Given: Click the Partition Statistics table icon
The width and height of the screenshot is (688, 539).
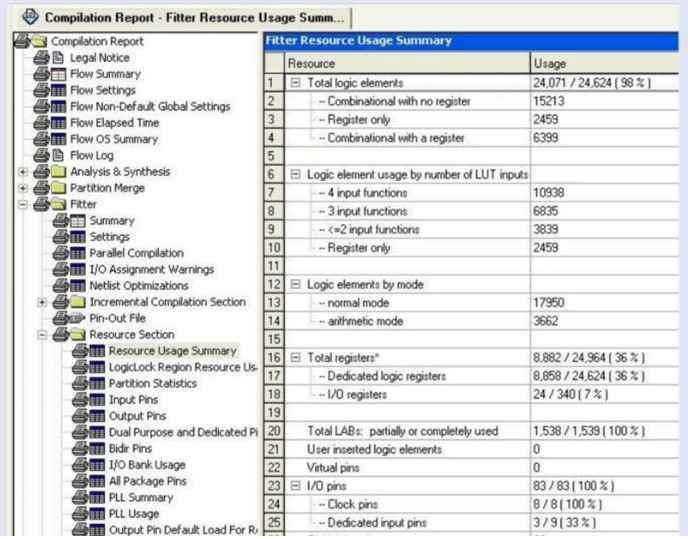Looking at the screenshot, I should coord(97,384).
